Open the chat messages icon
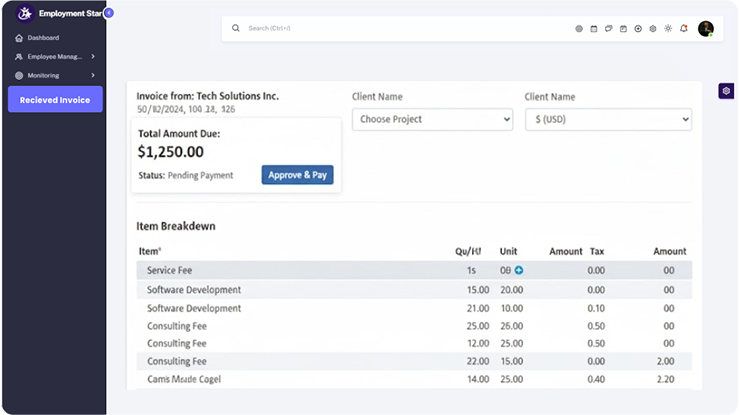The width and height of the screenshot is (739, 415). coord(608,29)
